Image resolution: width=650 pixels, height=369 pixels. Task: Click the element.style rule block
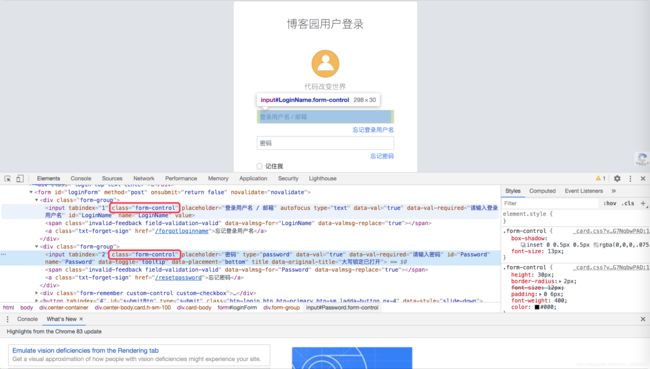[x=576, y=217]
